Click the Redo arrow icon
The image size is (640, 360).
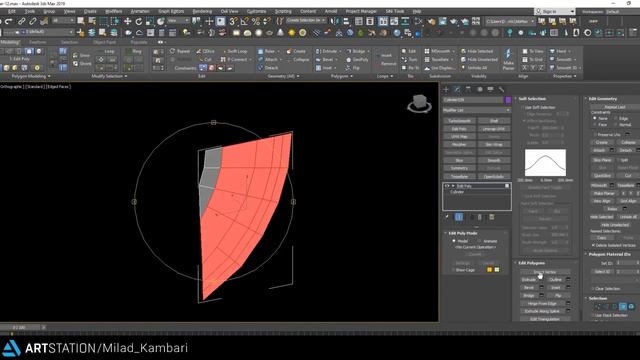click(x=9, y=21)
